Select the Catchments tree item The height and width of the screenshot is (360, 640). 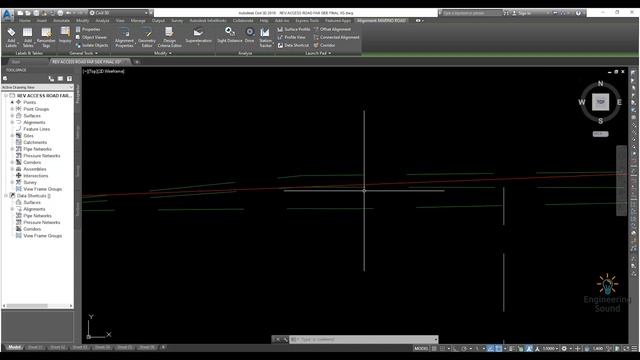tap(35, 142)
